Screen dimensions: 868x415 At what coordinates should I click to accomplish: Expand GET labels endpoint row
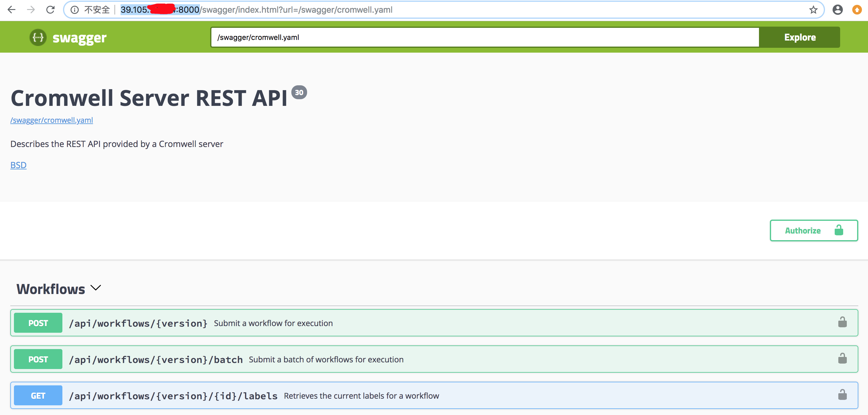pos(173,396)
